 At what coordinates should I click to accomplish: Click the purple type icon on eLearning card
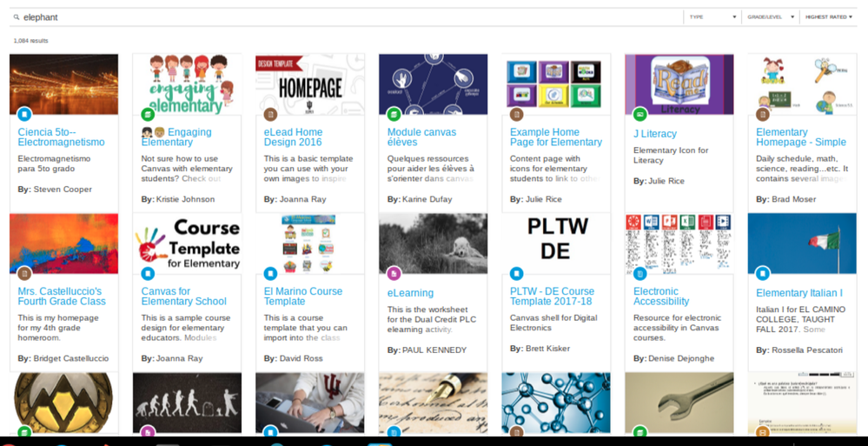[394, 274]
